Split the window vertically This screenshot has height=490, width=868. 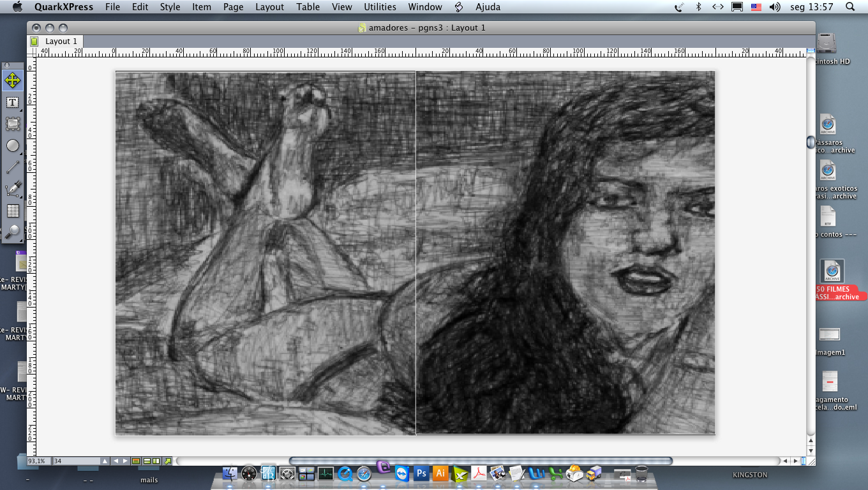(x=156, y=461)
